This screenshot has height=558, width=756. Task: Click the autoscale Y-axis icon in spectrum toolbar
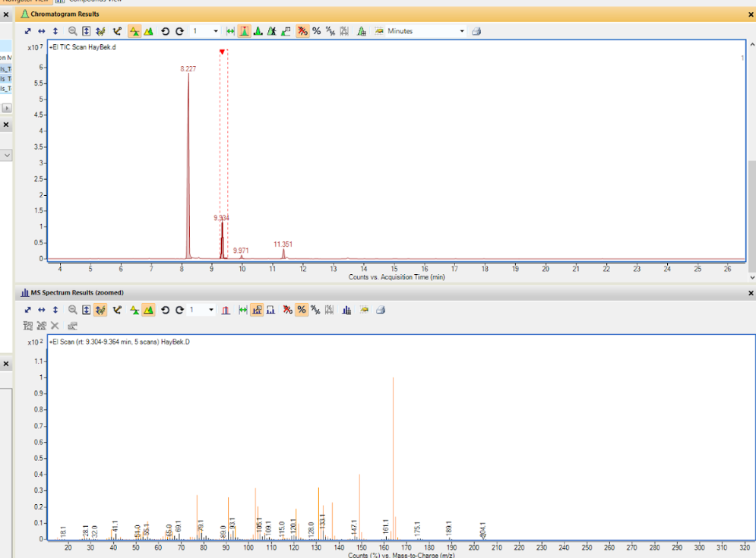(55, 310)
